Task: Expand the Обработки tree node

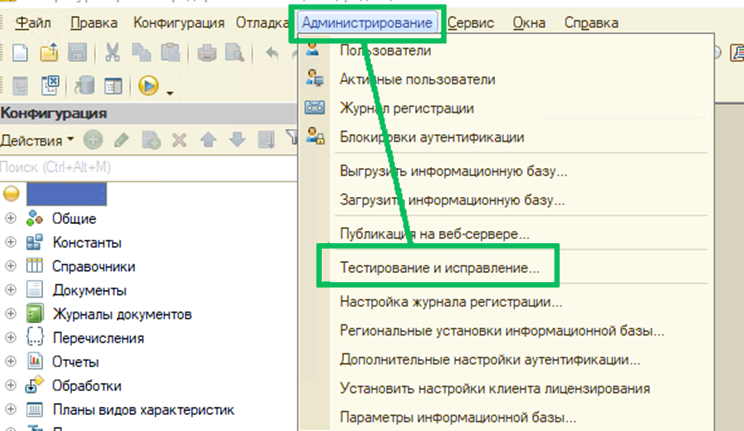Action: coord(10,385)
